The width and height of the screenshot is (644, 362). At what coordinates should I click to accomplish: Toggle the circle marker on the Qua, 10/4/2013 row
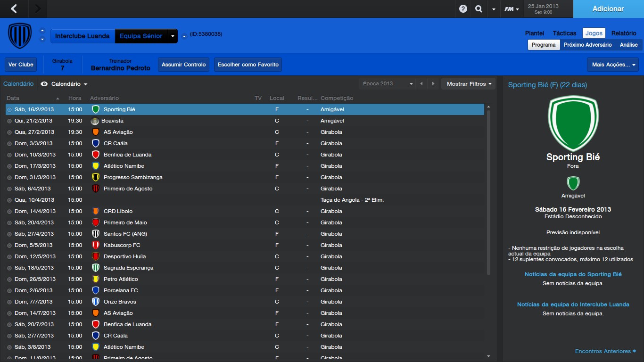pos(9,200)
